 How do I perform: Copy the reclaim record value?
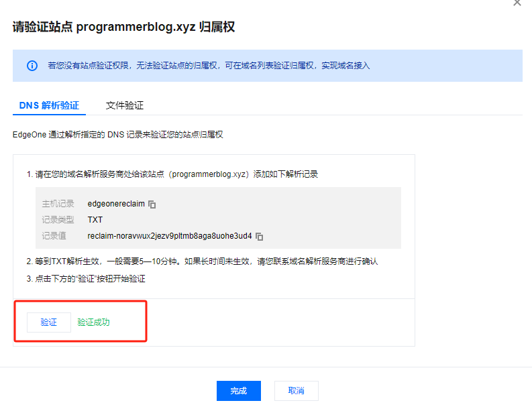click(259, 237)
